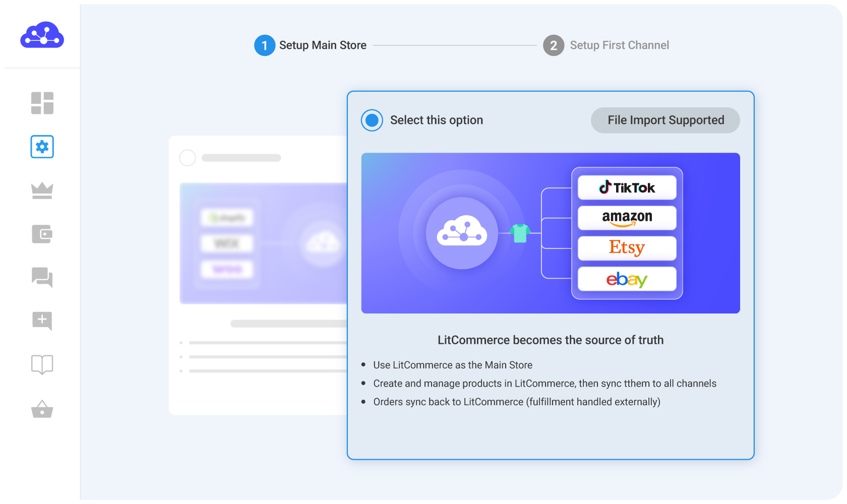Click the TikTok channel logo
Image resolution: width=847 pixels, height=504 pixels.
point(627,187)
